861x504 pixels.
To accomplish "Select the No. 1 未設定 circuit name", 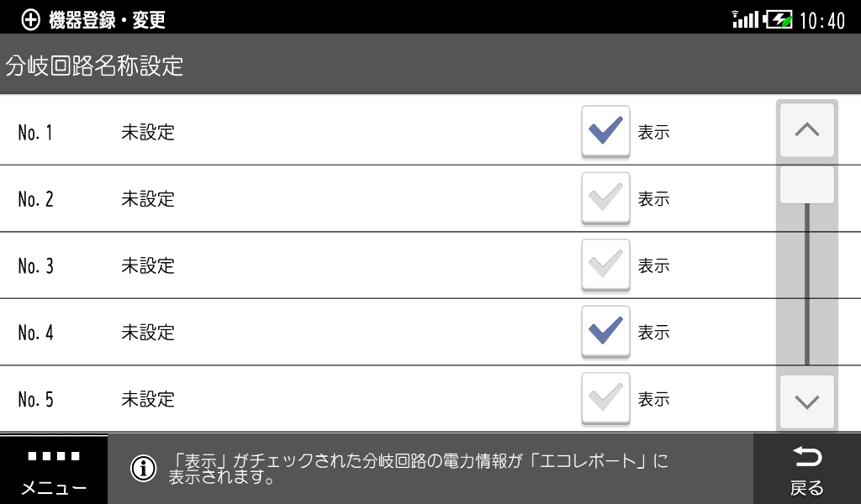I will (x=148, y=133).
